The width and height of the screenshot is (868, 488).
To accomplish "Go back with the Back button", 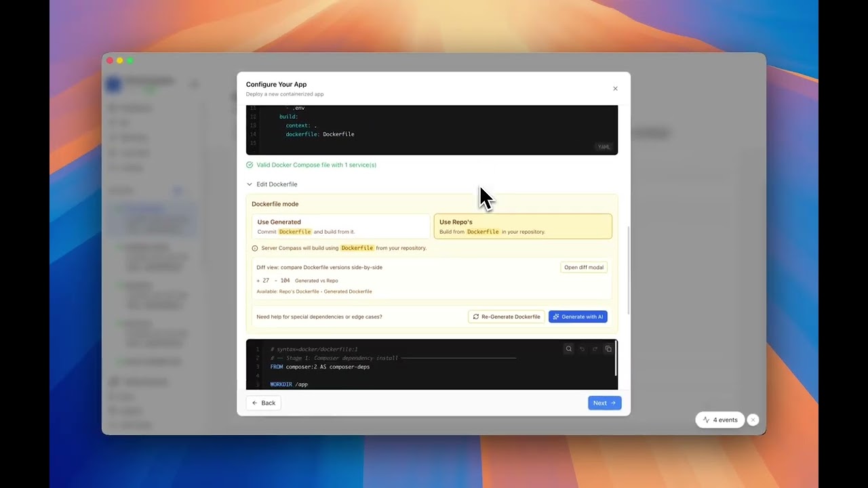I will (264, 403).
